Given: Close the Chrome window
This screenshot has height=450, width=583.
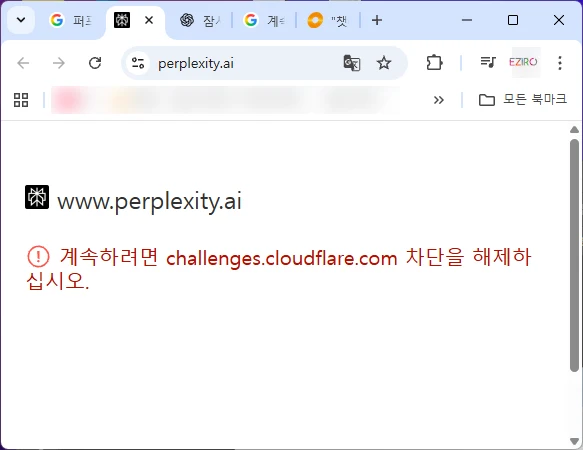Looking at the screenshot, I should click(559, 20).
